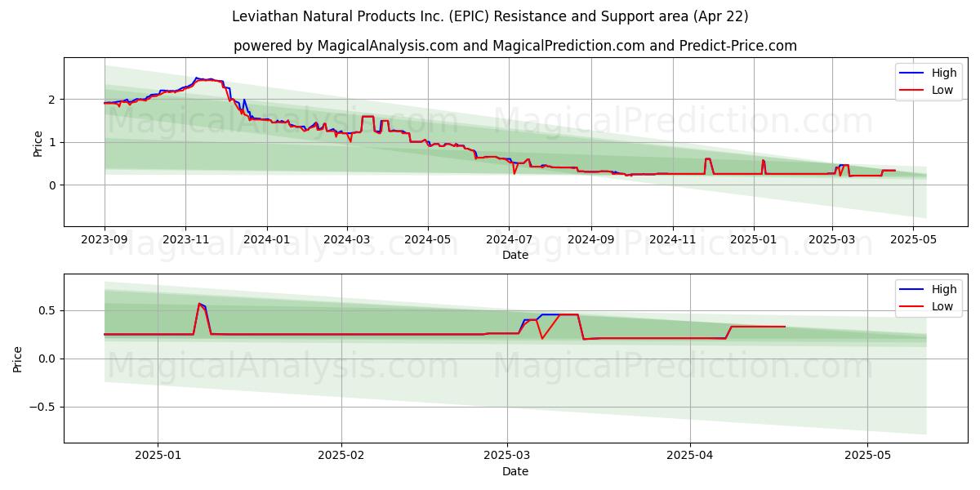Click the 'Date' x-axis title of top chart
The width and height of the screenshot is (980, 490).
[515, 256]
